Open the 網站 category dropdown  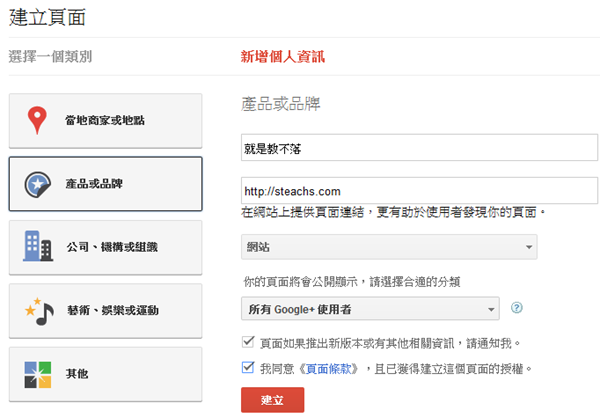pos(389,246)
